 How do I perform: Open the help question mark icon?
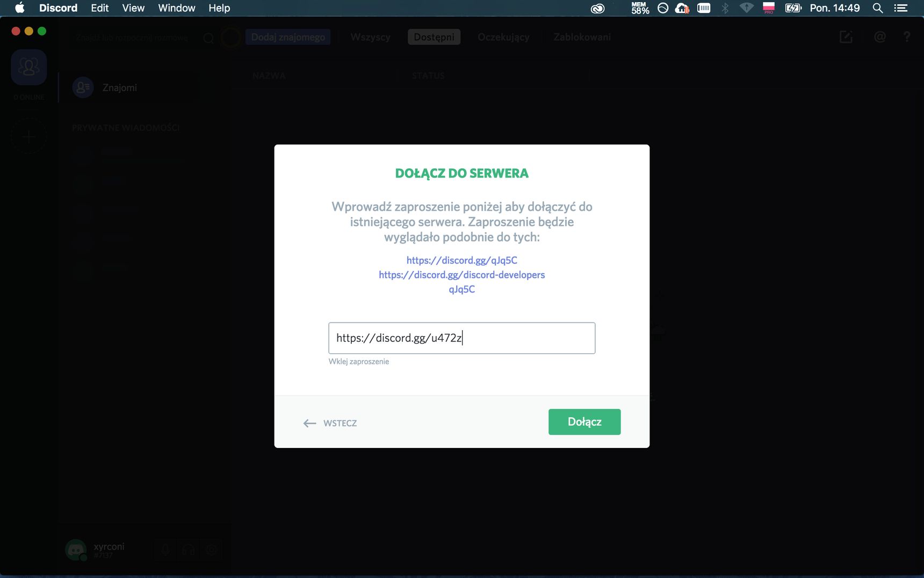(907, 37)
